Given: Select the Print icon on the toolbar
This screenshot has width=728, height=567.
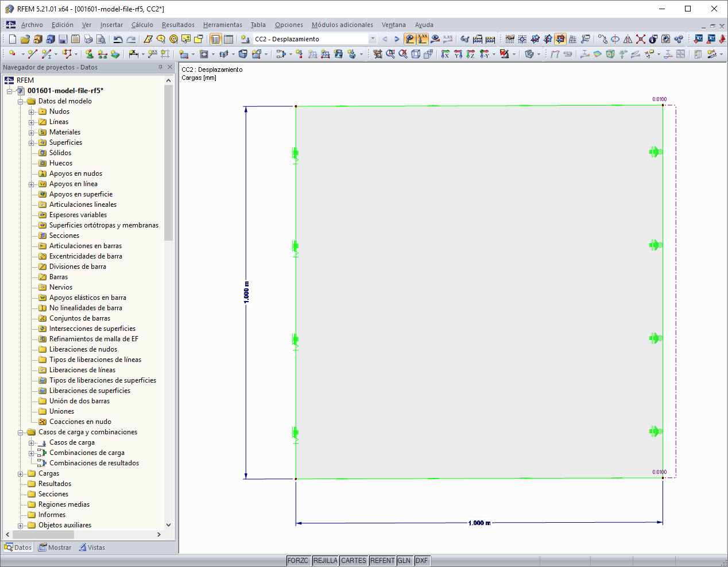Looking at the screenshot, I should (x=89, y=39).
